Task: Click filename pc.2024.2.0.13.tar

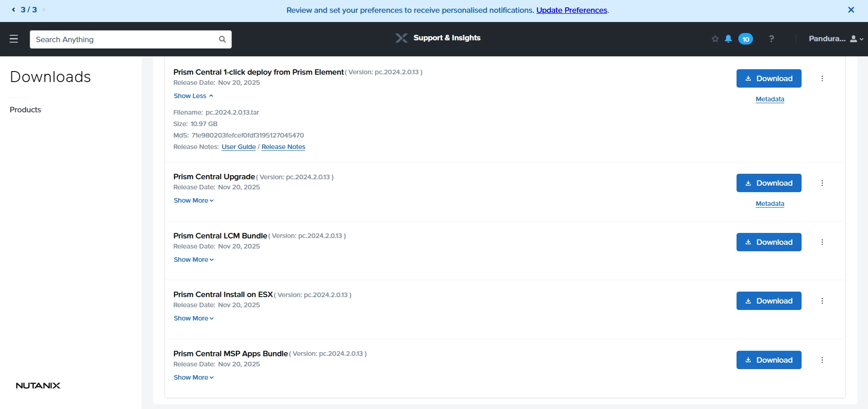Action: coord(232,112)
